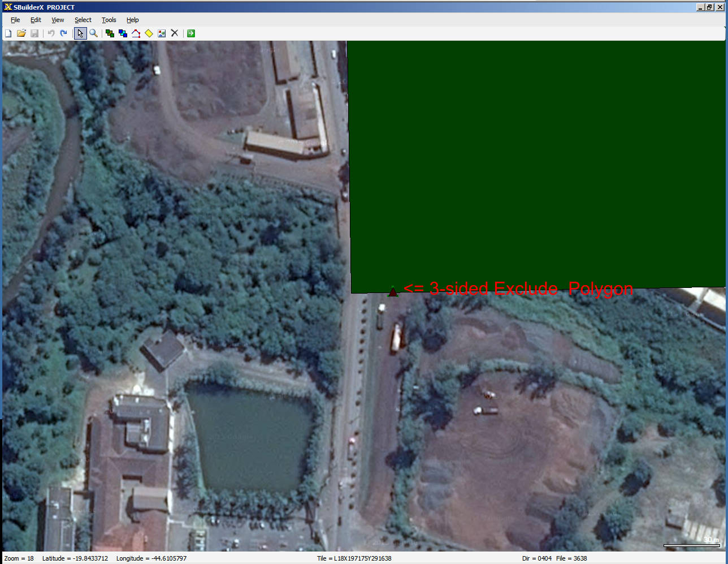Click the yellow diamond toolbar icon
Screen dimensions: 728x564
[x=149, y=33]
